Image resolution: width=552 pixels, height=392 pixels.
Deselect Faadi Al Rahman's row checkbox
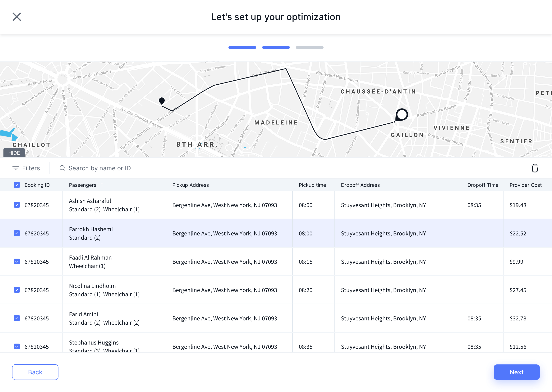tap(17, 261)
